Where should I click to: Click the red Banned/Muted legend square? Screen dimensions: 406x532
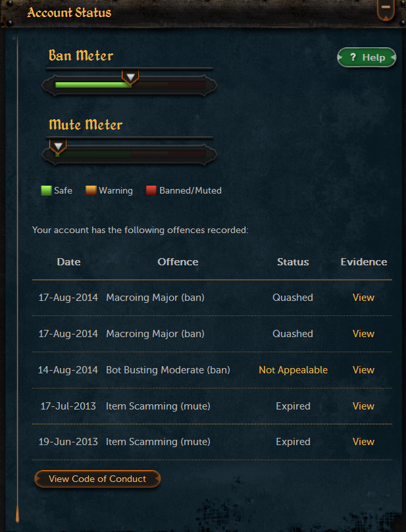coord(151,190)
